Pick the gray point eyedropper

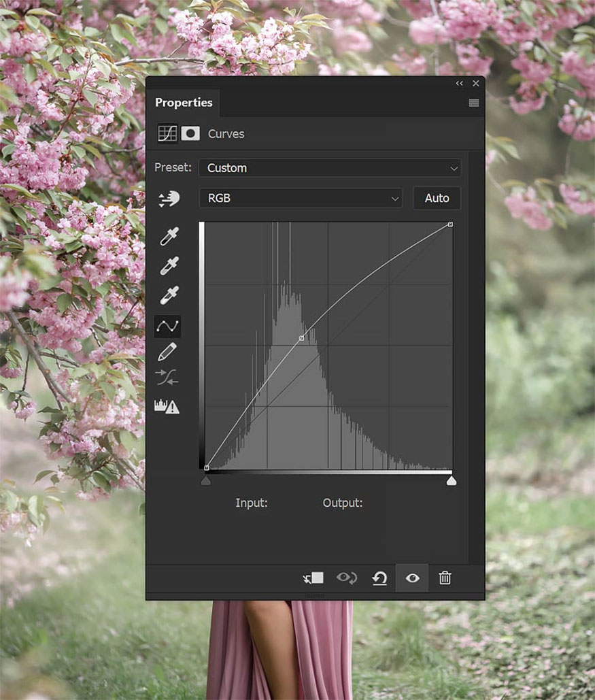(169, 265)
